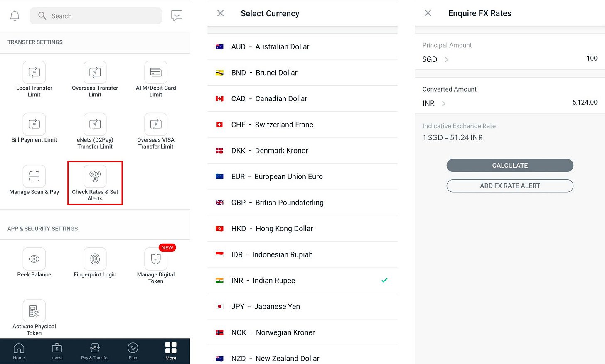
Task: Click the Search field
Action: pyautogui.click(x=96, y=16)
